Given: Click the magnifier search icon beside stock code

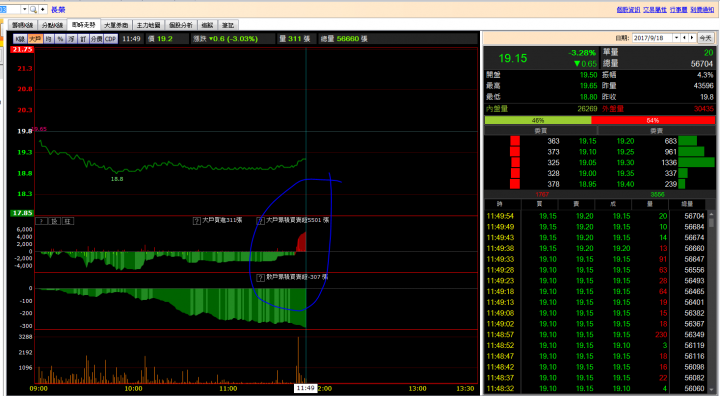Looking at the screenshot, I should [x=33, y=9].
